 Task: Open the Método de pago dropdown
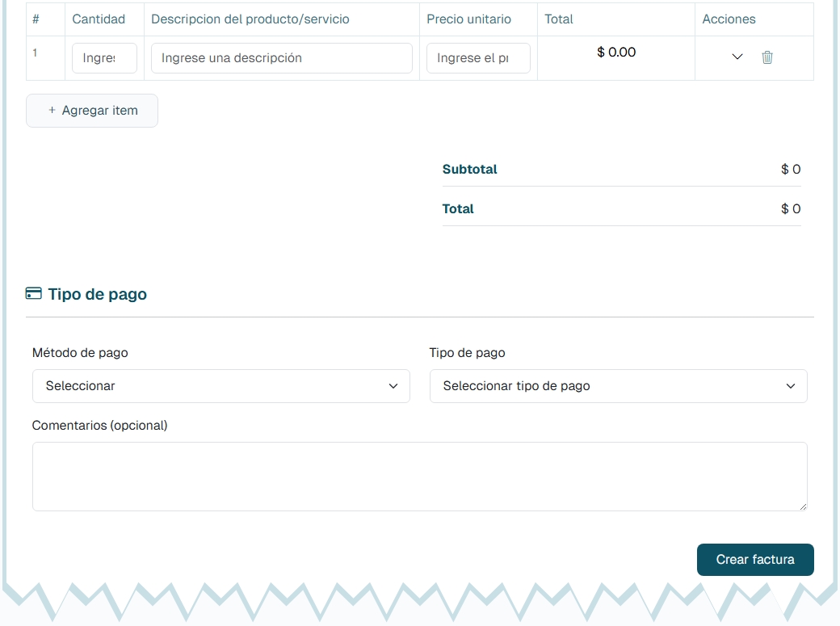tap(220, 386)
